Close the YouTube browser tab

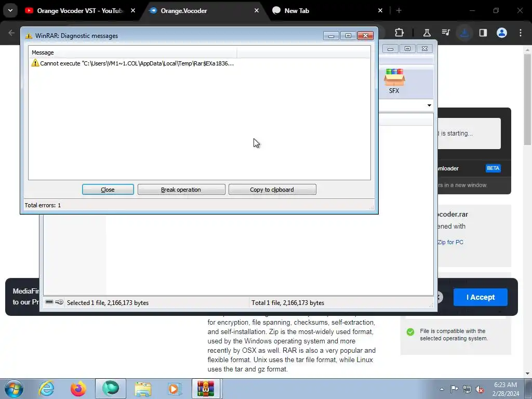pos(133,10)
